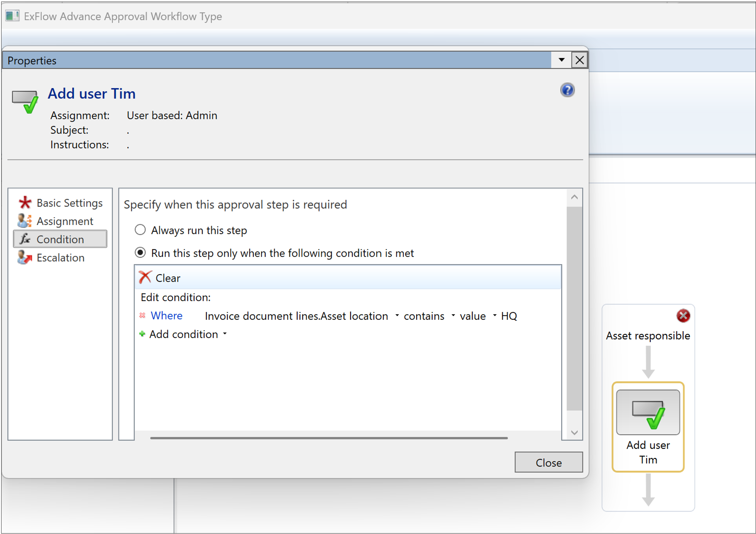Click the Where link
Image resolution: width=756 pixels, height=534 pixels.
point(166,316)
